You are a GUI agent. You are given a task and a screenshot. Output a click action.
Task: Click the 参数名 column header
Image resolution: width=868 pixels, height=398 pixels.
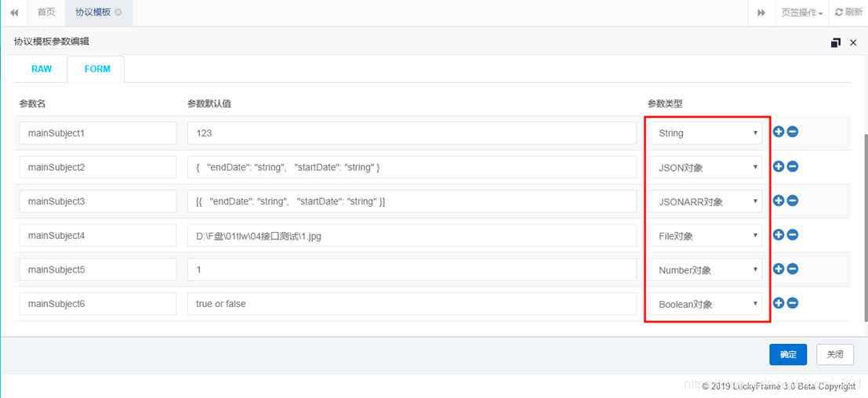(x=31, y=103)
